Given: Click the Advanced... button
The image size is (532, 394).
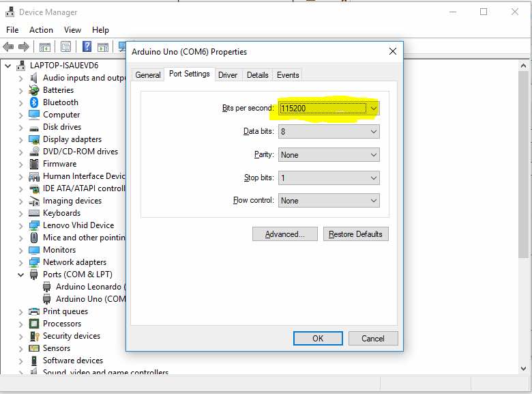Looking at the screenshot, I should point(285,234).
